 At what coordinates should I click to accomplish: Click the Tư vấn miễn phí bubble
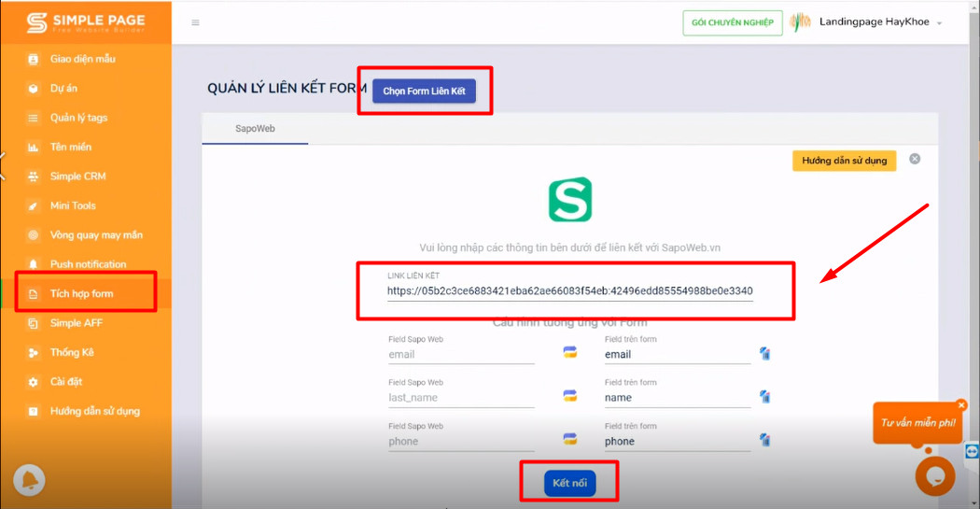[x=917, y=423]
